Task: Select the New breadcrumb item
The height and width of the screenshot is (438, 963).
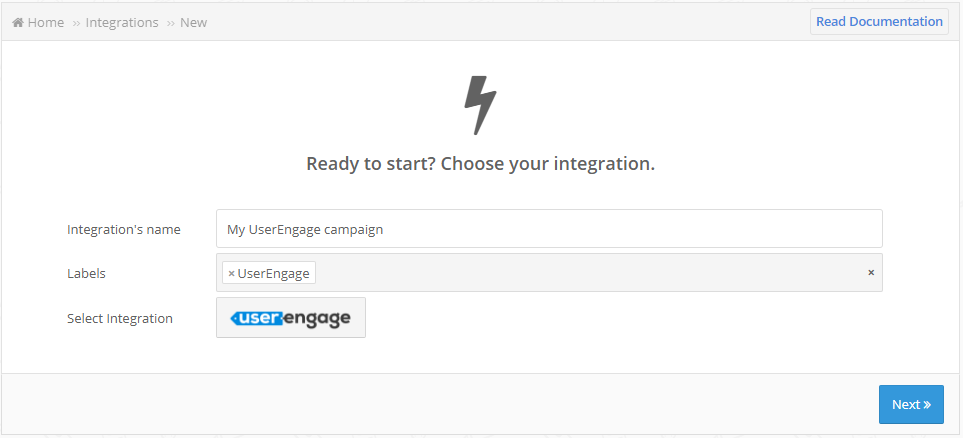Action: [x=193, y=23]
